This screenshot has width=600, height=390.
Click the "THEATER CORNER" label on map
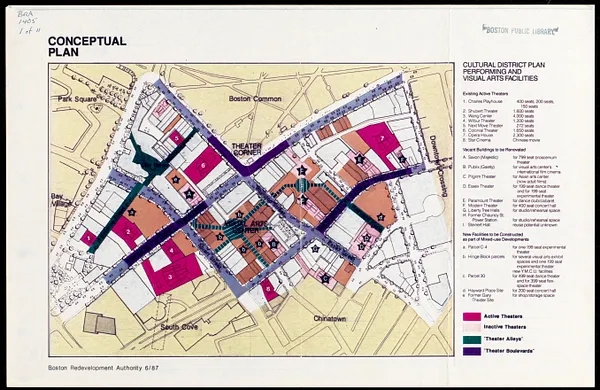pos(247,149)
